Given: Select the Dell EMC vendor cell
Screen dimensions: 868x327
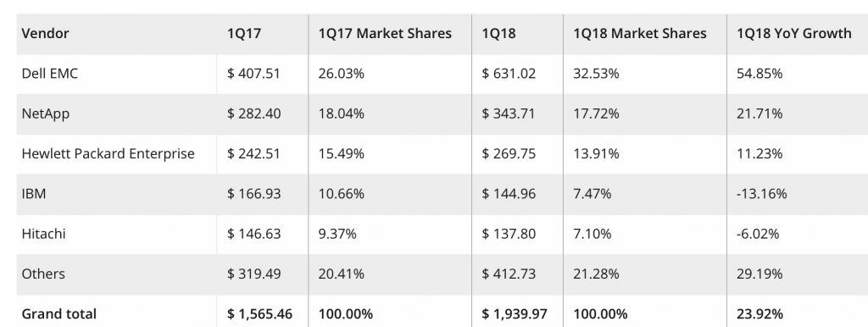Looking at the screenshot, I should (50, 73).
